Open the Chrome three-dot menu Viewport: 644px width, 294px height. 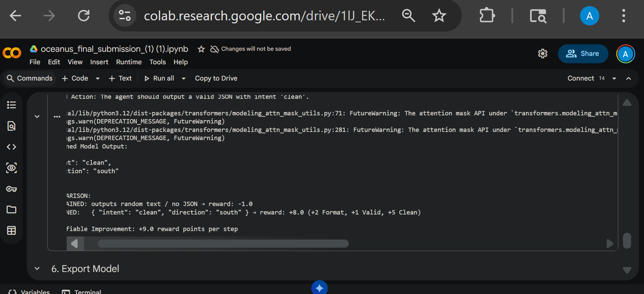[x=623, y=16]
